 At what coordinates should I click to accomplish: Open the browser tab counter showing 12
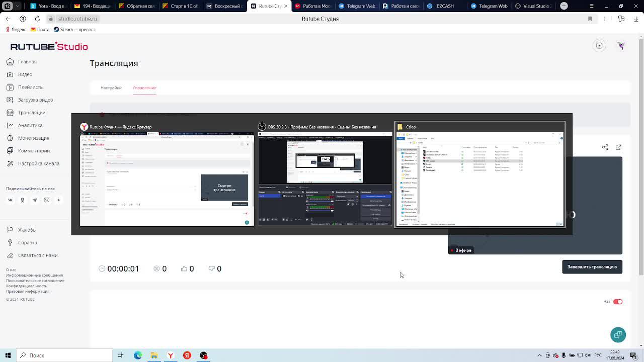click(8, 6)
